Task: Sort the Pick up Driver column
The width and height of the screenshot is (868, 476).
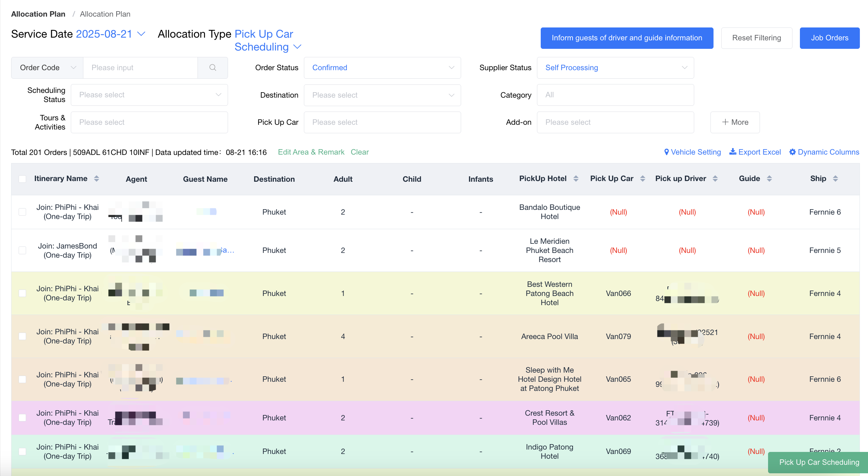Action: coord(714,179)
